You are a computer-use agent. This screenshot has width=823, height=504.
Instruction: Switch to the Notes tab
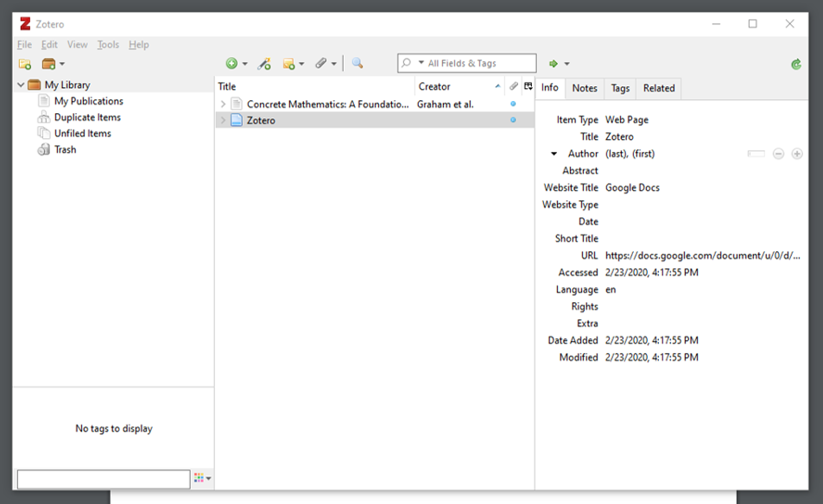[585, 88]
